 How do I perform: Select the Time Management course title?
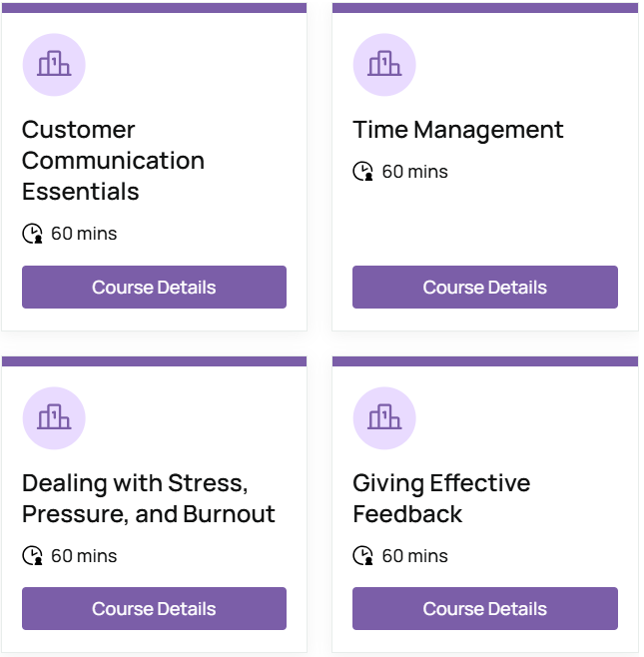(x=458, y=130)
